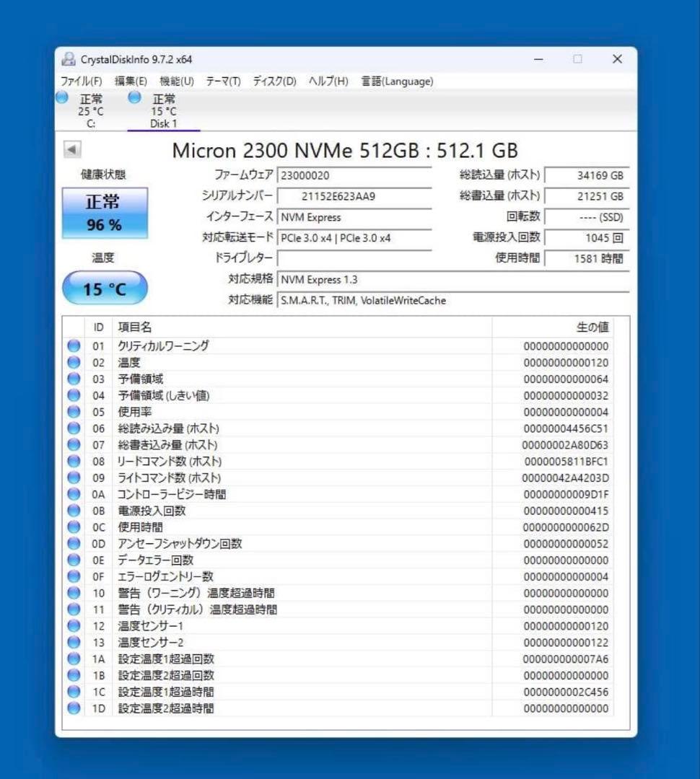Click status icon for 1B 設定温度2超過回数
This screenshot has width=700, height=779.
coord(74,675)
